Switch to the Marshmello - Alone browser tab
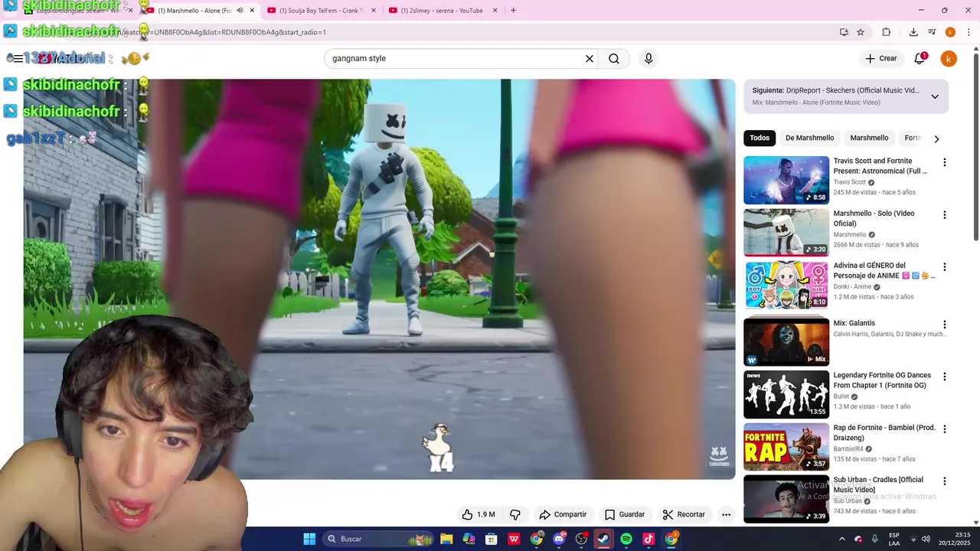980x551 pixels. 201,11
